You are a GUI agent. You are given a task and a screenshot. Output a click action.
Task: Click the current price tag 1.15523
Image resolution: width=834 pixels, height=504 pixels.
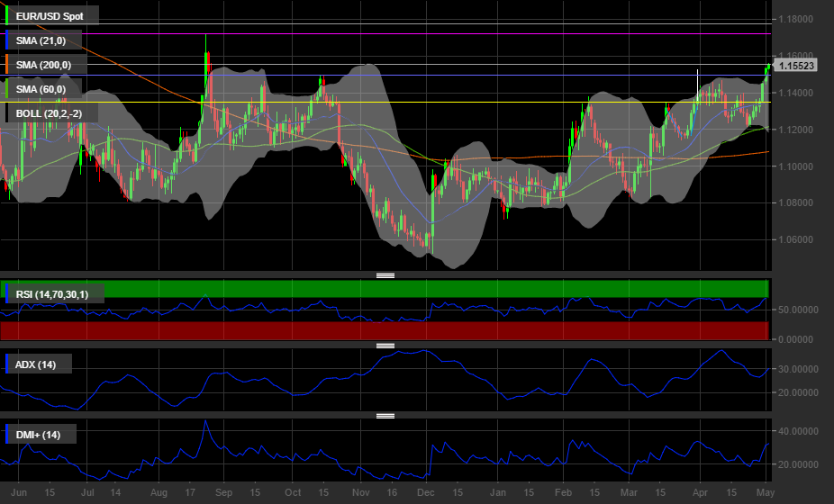[x=796, y=66]
